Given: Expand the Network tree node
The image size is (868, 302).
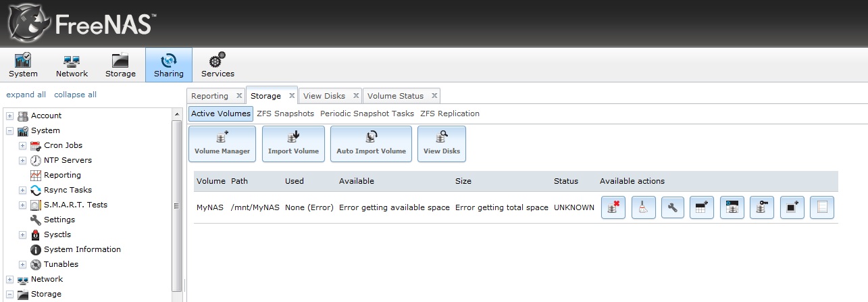Looking at the screenshot, I should (9, 279).
